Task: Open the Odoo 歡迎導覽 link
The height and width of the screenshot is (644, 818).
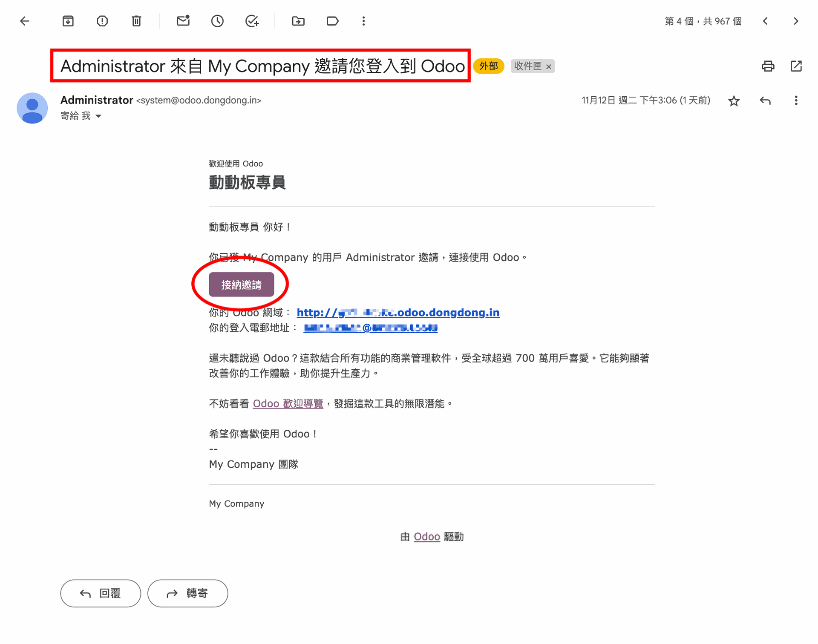Action: [x=288, y=403]
